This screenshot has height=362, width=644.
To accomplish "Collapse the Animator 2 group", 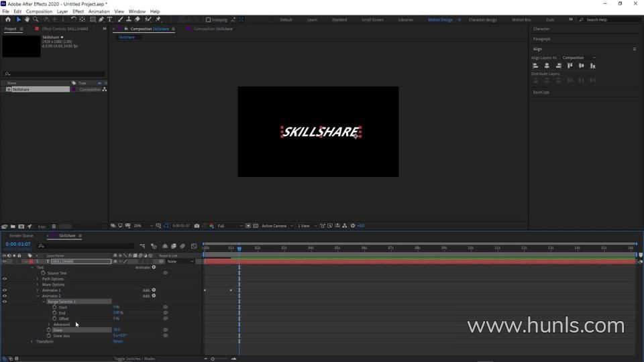I will click(x=38, y=296).
